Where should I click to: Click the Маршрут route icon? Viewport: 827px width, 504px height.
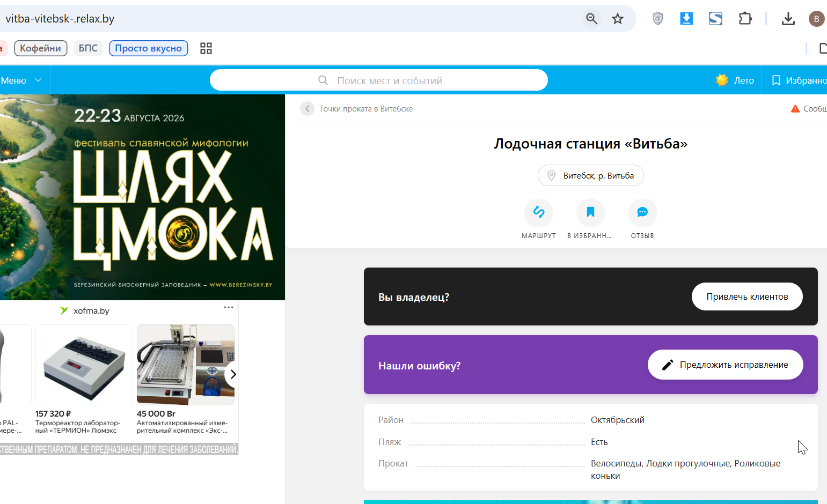click(539, 212)
